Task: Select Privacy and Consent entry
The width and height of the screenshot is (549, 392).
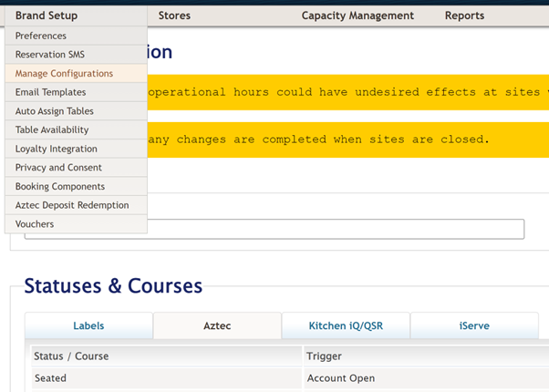Action: [x=76, y=168]
